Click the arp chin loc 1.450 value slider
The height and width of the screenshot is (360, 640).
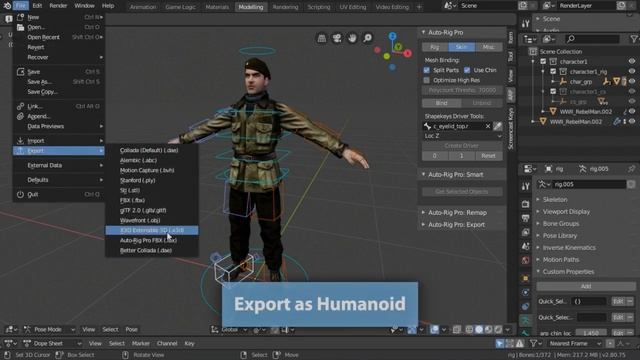[591, 333]
